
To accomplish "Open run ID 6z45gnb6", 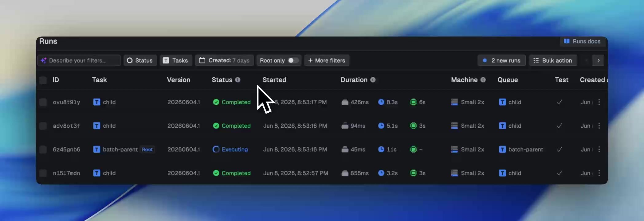I will pos(66,149).
